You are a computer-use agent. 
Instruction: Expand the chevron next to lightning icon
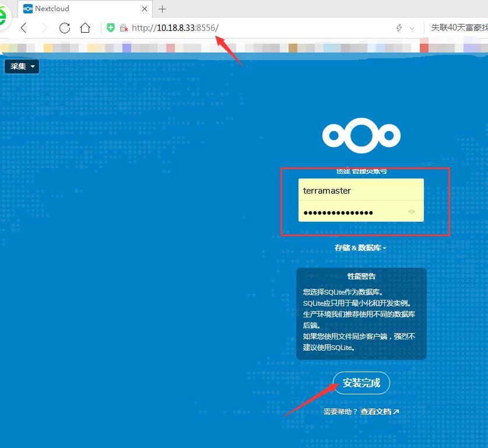(412, 28)
